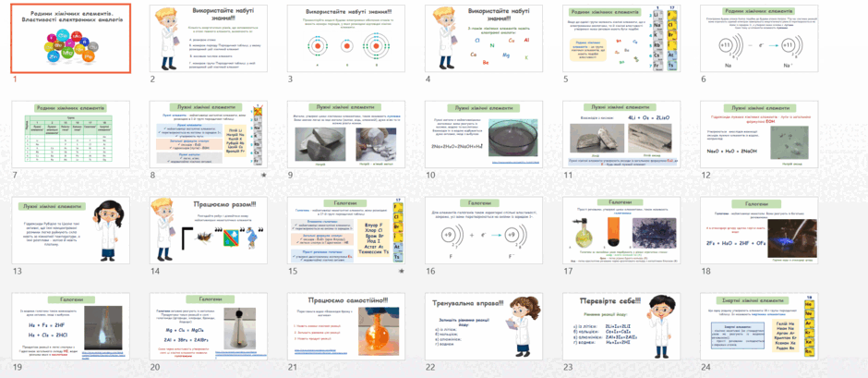Click the transition star icon under slide 15
The image size is (868, 378).
tap(402, 271)
